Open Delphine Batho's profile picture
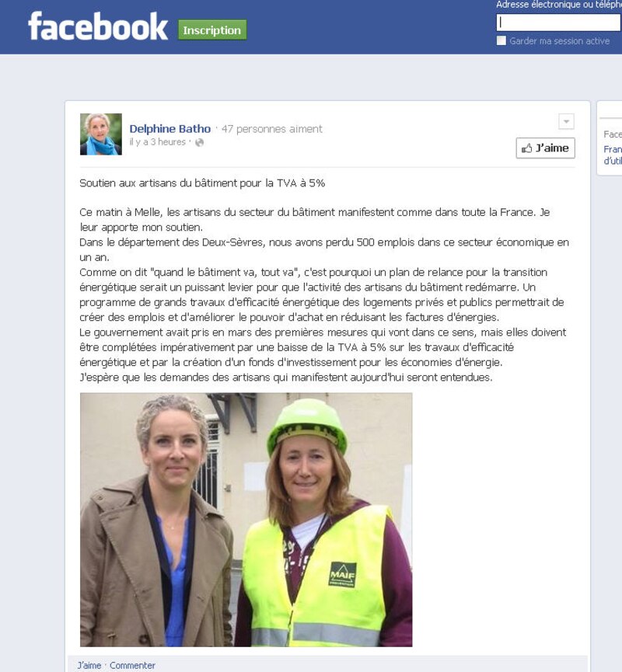This screenshot has width=622, height=672. 101,134
